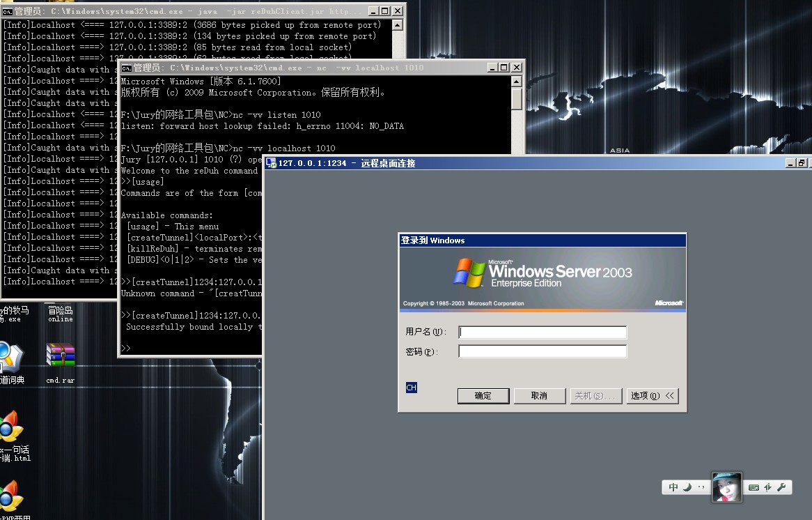812x520 pixels.
Task: Click the 登录到 Windows dialog title bar
Action: click(542, 240)
